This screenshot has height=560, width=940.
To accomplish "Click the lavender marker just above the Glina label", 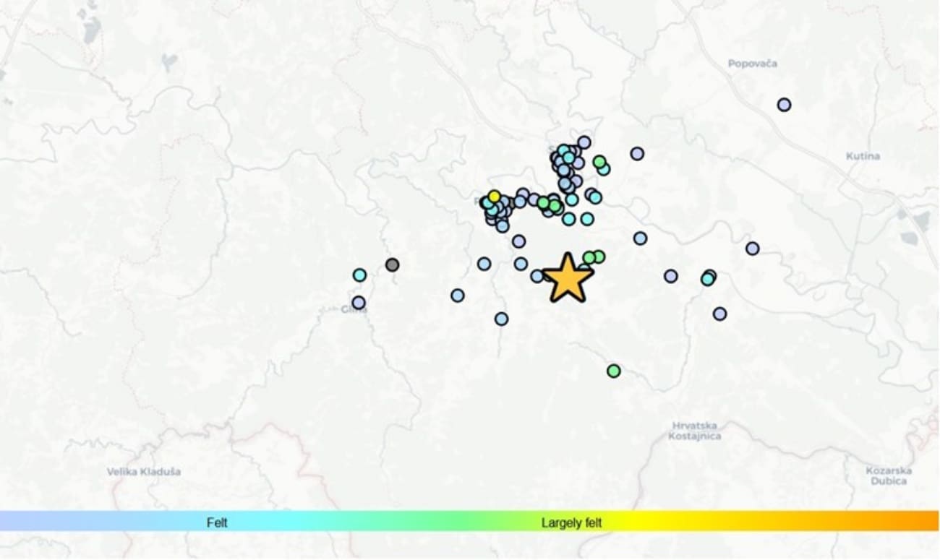I will [359, 303].
